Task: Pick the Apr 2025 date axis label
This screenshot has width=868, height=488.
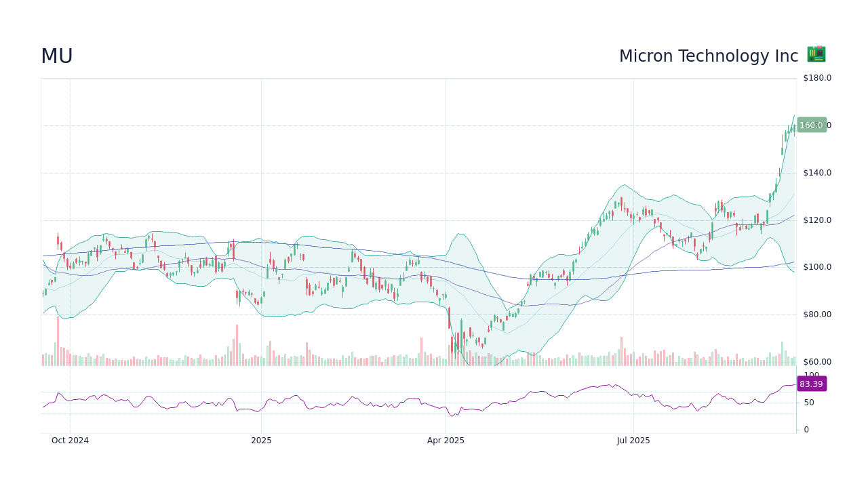Action: coord(446,441)
